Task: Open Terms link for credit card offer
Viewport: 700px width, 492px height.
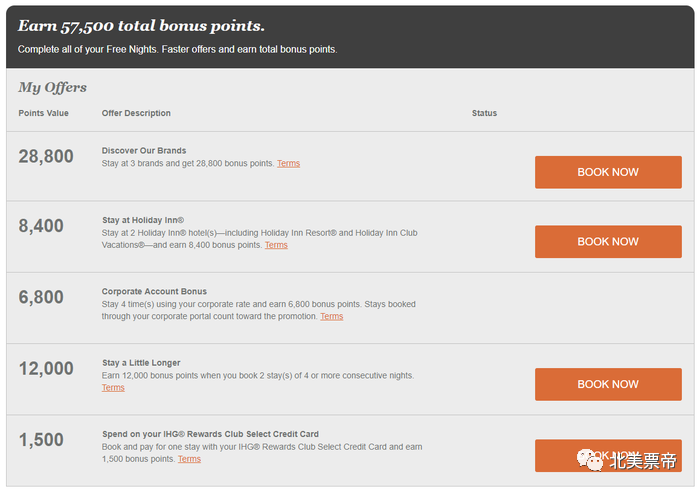Action: [x=189, y=459]
